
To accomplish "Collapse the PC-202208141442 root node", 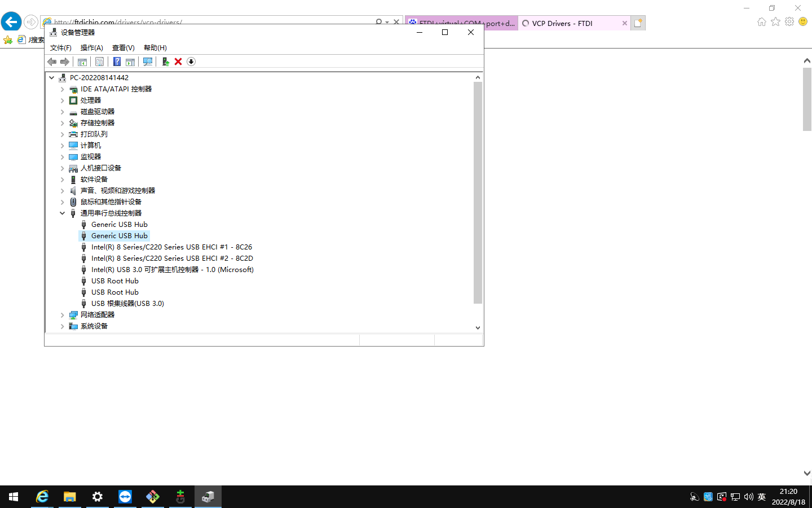I will [x=52, y=78].
